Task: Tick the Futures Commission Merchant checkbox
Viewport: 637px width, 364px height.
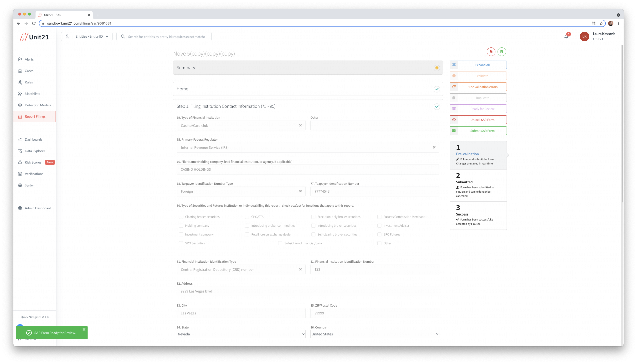Action: coord(379,217)
